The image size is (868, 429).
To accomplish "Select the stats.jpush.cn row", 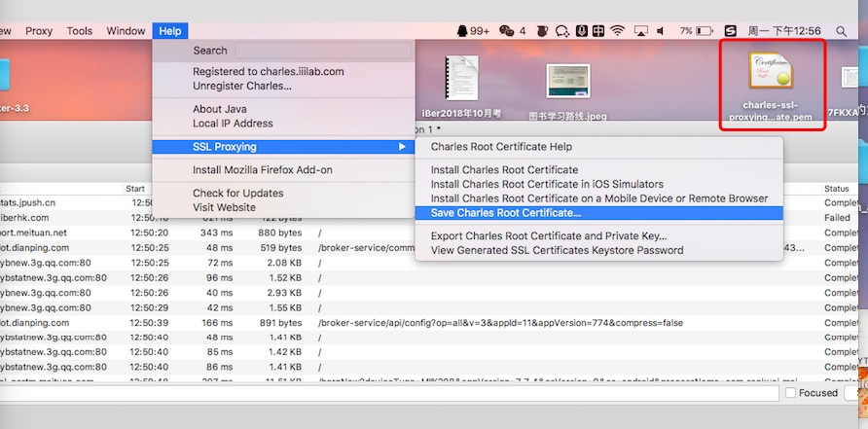I will pyautogui.click(x=429, y=203).
